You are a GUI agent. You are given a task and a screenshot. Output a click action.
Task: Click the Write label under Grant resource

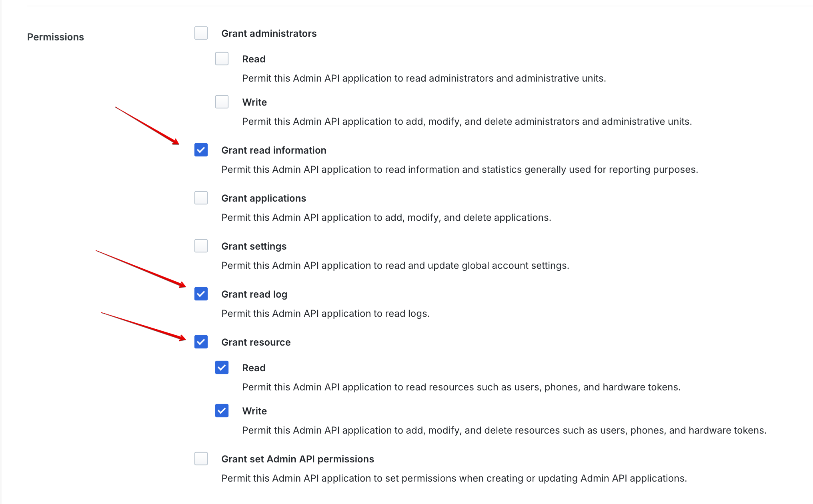tap(254, 411)
